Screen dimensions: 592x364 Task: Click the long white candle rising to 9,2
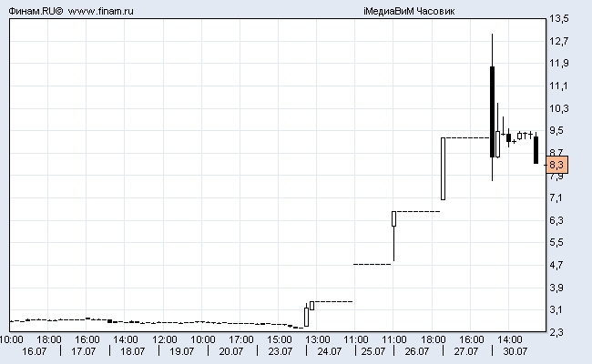(443, 168)
